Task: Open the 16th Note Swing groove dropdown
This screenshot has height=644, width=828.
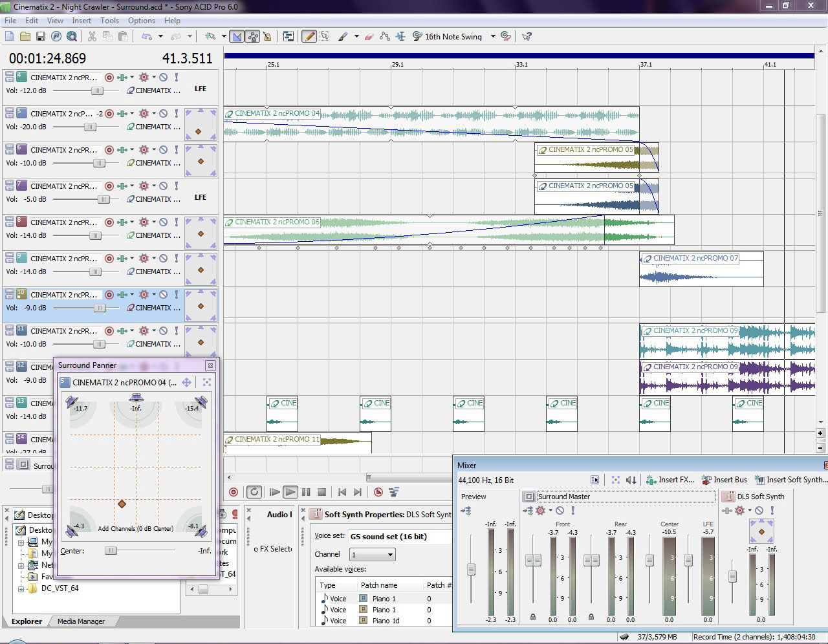Action: pyautogui.click(x=492, y=37)
